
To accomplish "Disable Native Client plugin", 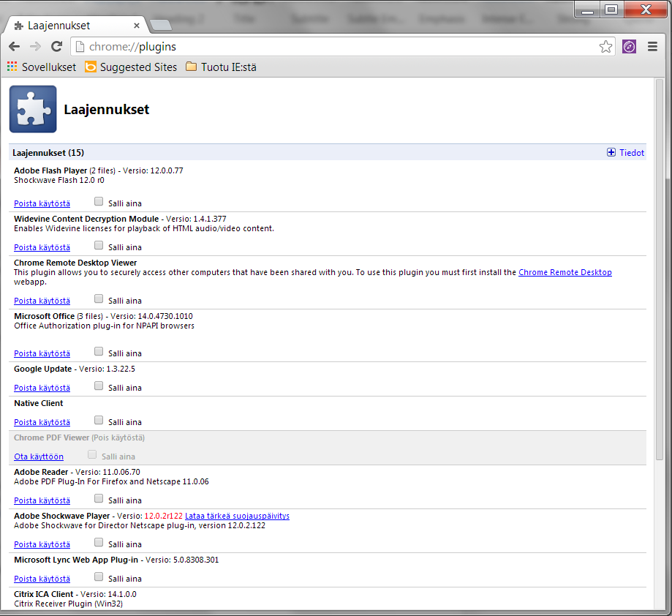I will 42,422.
